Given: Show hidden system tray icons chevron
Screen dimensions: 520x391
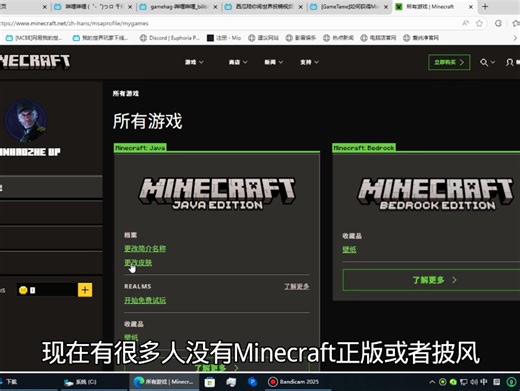Looking at the screenshot, I should coord(432,382).
